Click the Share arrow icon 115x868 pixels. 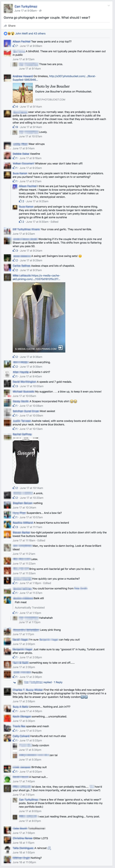coord(5,26)
